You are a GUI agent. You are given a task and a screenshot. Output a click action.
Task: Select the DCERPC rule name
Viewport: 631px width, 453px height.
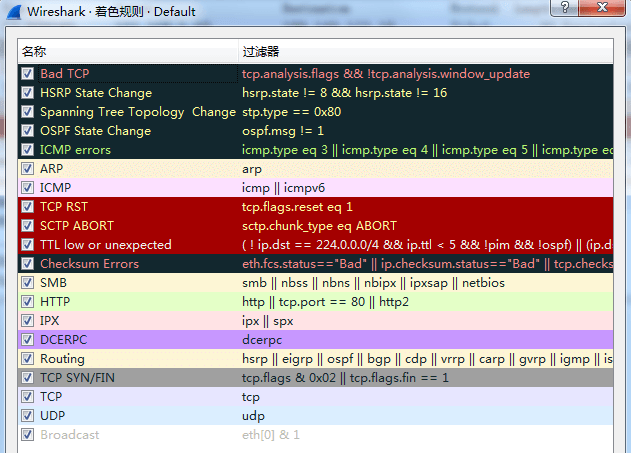point(64,340)
